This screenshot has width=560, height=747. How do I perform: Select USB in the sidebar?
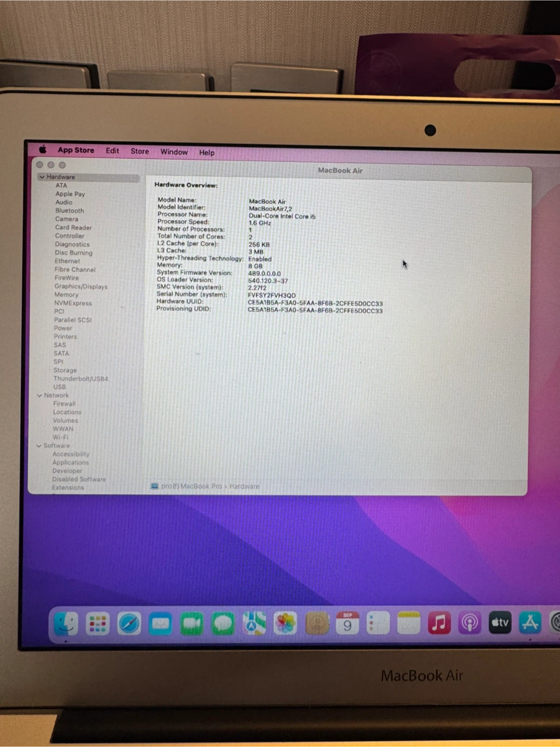(60, 387)
